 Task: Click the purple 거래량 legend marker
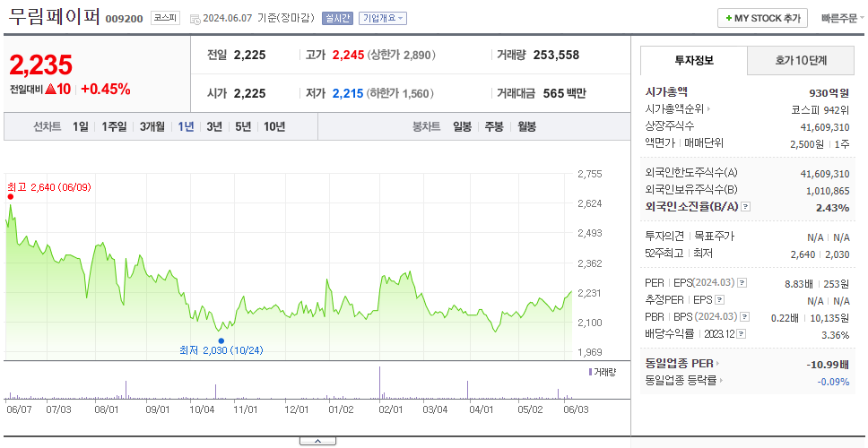coord(589,372)
